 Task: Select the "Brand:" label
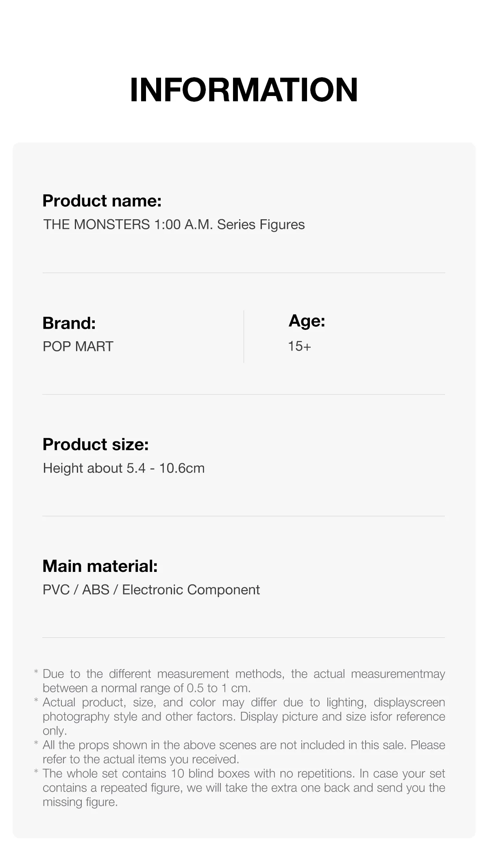point(69,323)
